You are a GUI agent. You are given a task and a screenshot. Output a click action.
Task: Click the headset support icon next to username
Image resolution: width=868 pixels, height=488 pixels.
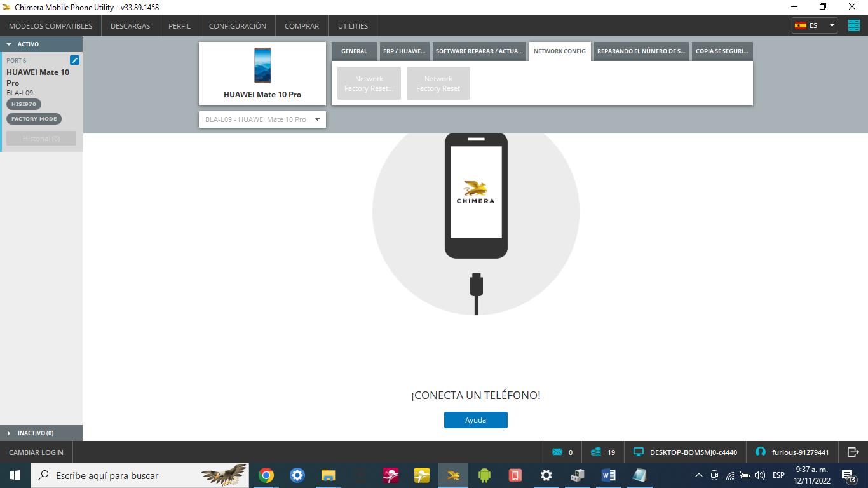[x=761, y=452]
